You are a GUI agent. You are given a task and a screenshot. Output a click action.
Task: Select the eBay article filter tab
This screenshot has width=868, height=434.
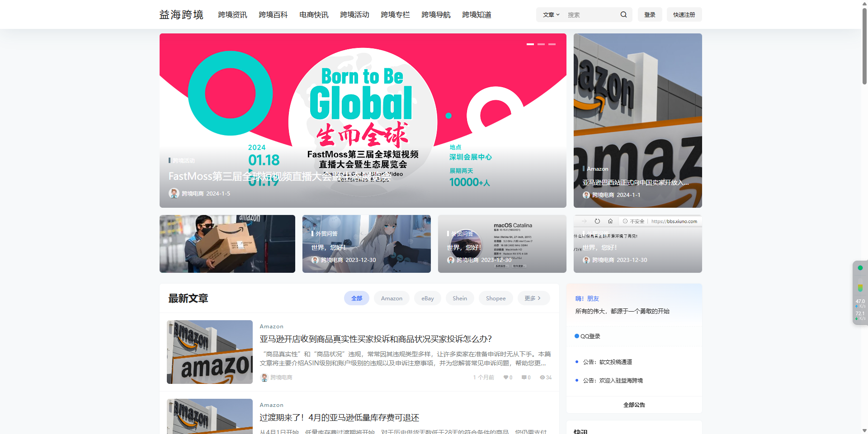click(428, 299)
